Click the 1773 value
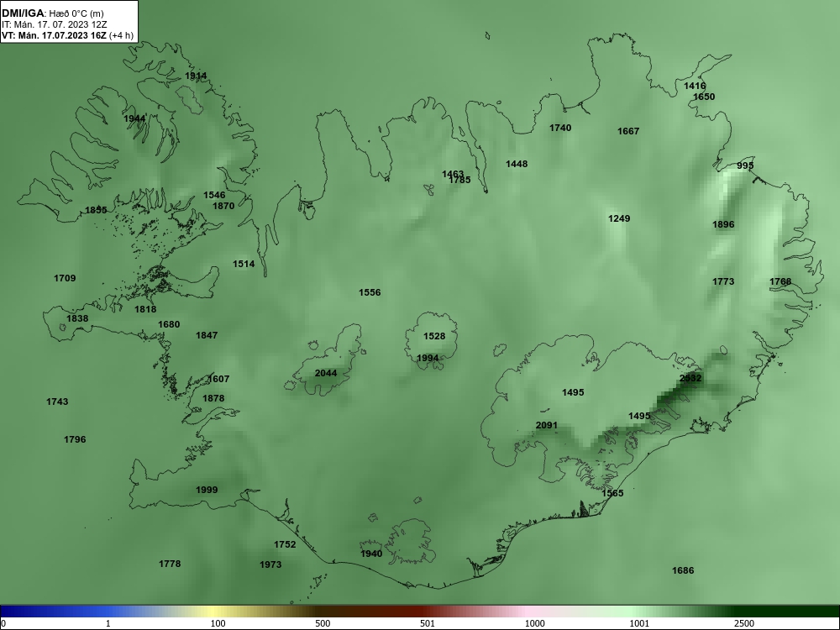 point(723,281)
